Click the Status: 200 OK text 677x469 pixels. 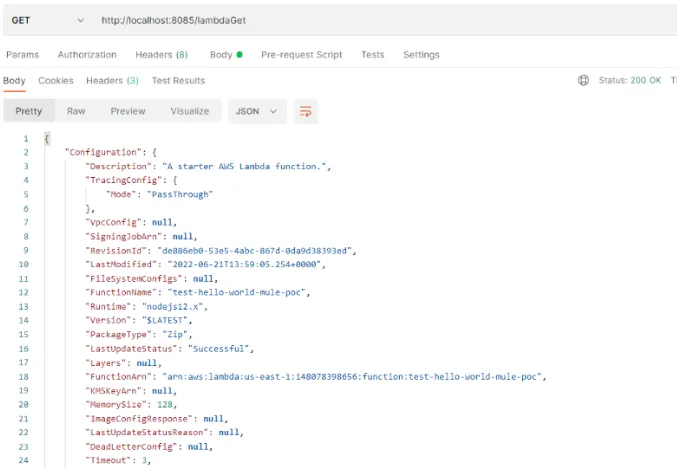(630, 80)
